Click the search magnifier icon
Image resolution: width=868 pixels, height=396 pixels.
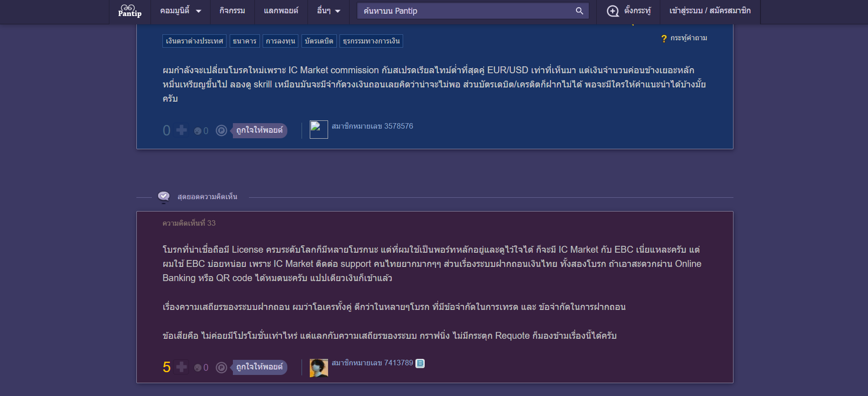579,11
